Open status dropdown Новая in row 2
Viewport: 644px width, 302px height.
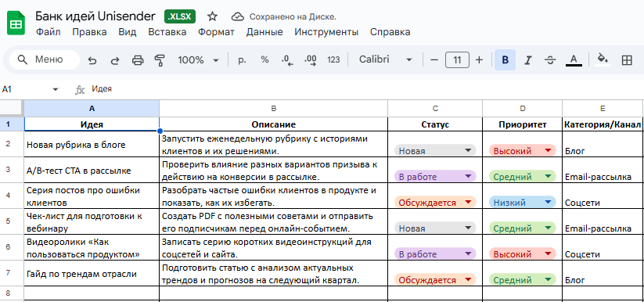coord(435,151)
